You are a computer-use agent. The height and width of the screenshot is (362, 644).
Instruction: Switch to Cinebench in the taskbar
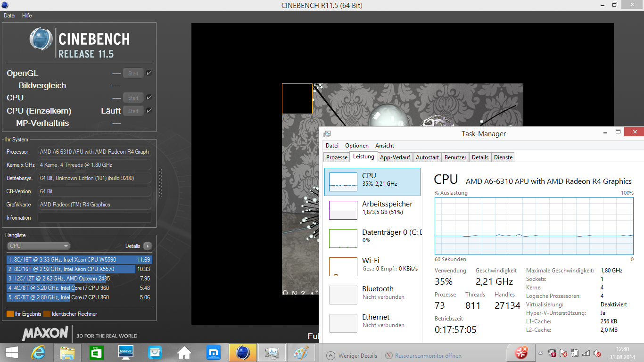243,353
